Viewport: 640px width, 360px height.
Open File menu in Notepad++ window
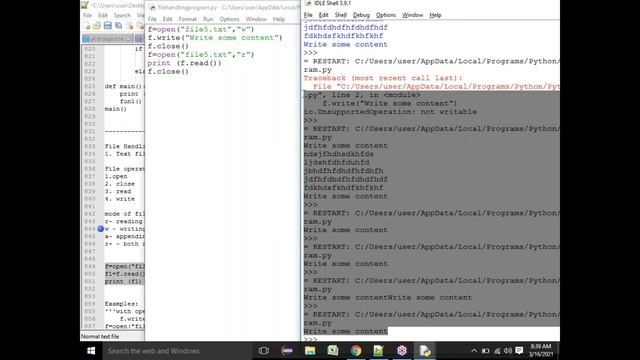(x=87, y=15)
